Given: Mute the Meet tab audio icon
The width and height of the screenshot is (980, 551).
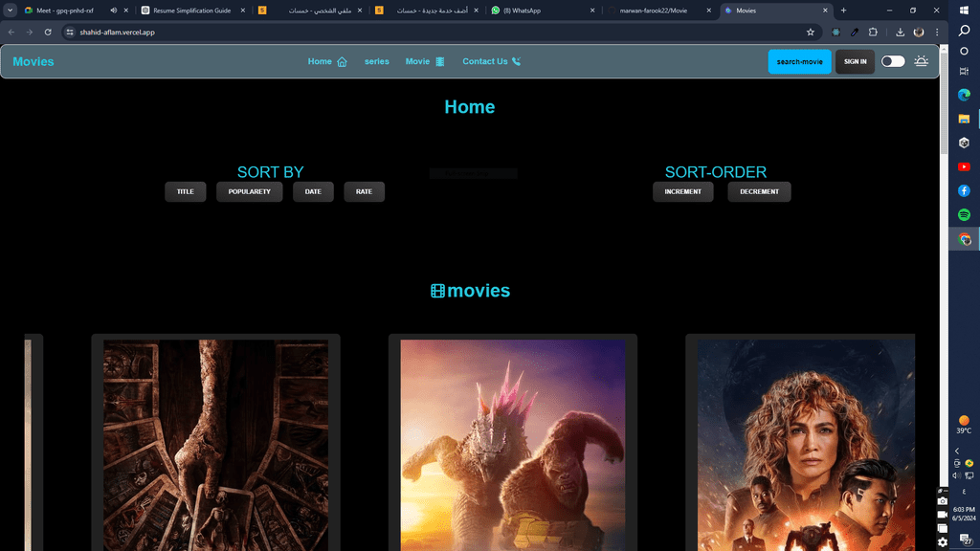Looking at the screenshot, I should [113, 11].
